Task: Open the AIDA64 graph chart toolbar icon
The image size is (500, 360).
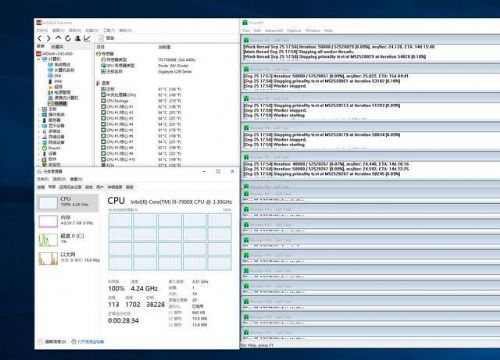Action: tap(87, 38)
